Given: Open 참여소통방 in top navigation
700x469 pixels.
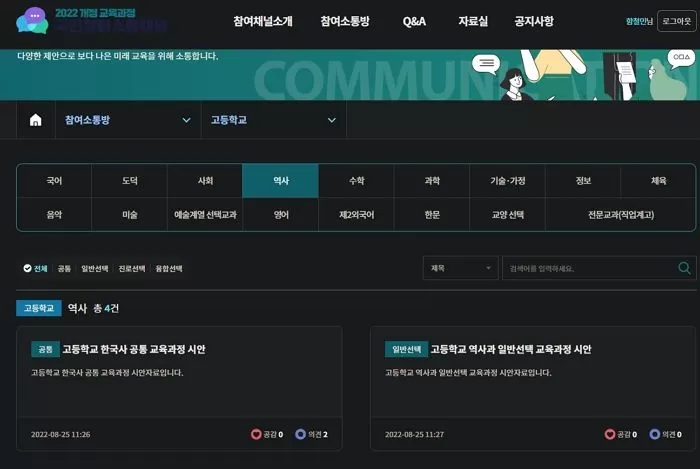Looking at the screenshot, I should [x=345, y=21].
